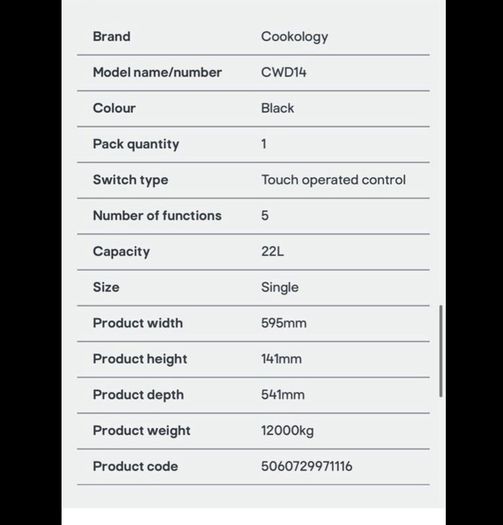Click the Size value Single
The image size is (503, 525).
[x=280, y=288]
